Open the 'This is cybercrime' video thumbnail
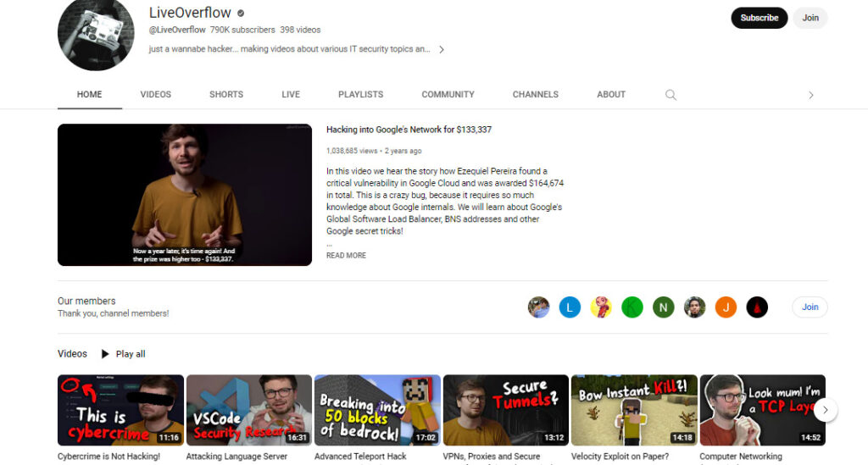The image size is (868, 465). [120, 410]
